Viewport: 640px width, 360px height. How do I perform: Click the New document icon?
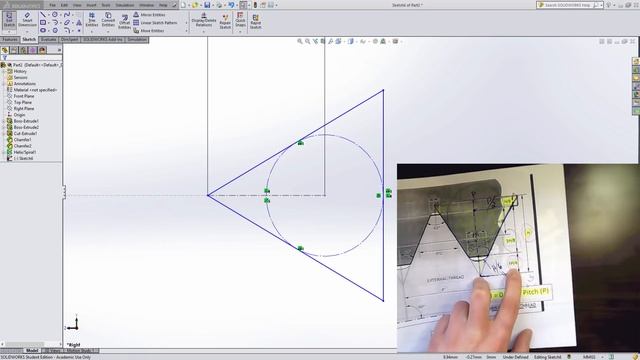183,5
